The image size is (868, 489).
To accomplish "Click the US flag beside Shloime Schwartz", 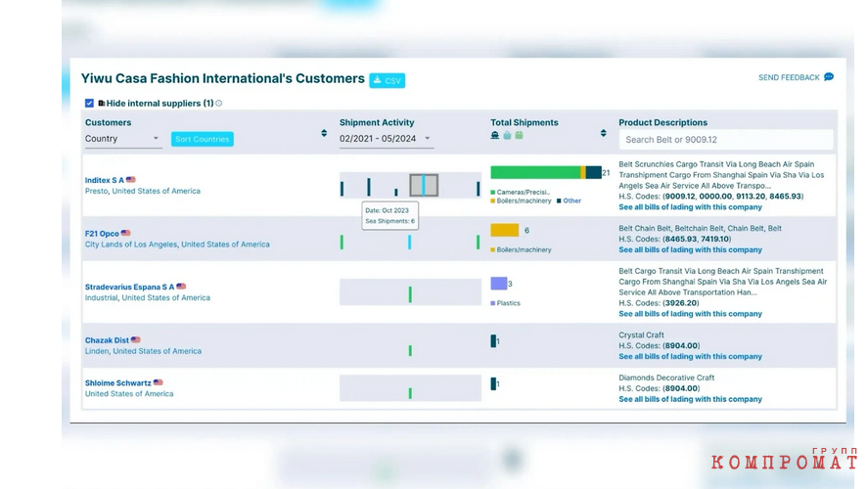I will 159,382.
